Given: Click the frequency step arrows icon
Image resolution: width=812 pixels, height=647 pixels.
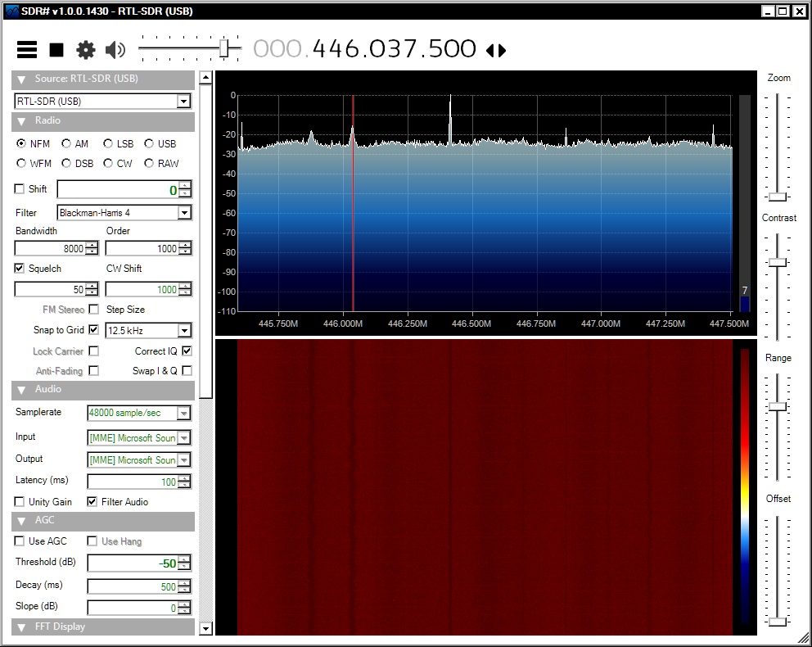Looking at the screenshot, I should click(x=496, y=50).
